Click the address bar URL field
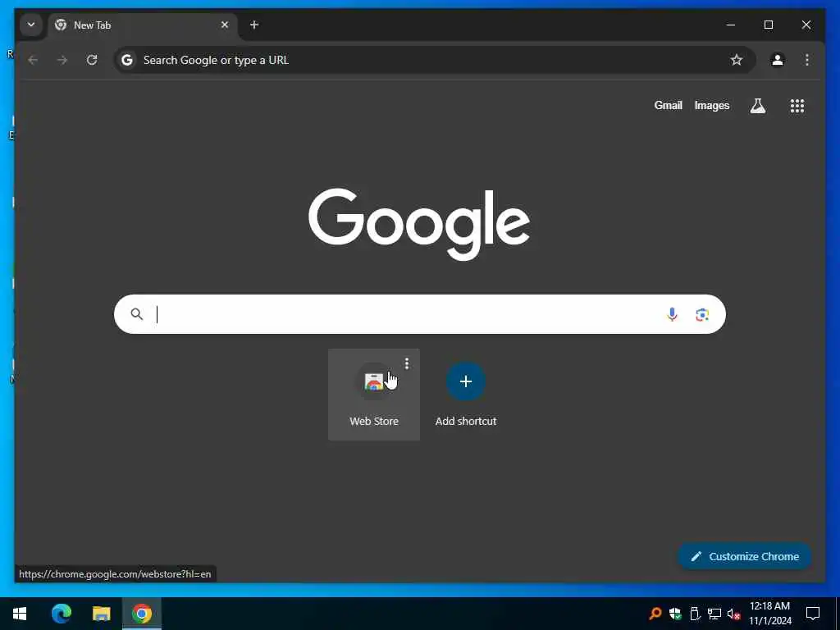Image resolution: width=840 pixels, height=630 pixels. tap(434, 60)
